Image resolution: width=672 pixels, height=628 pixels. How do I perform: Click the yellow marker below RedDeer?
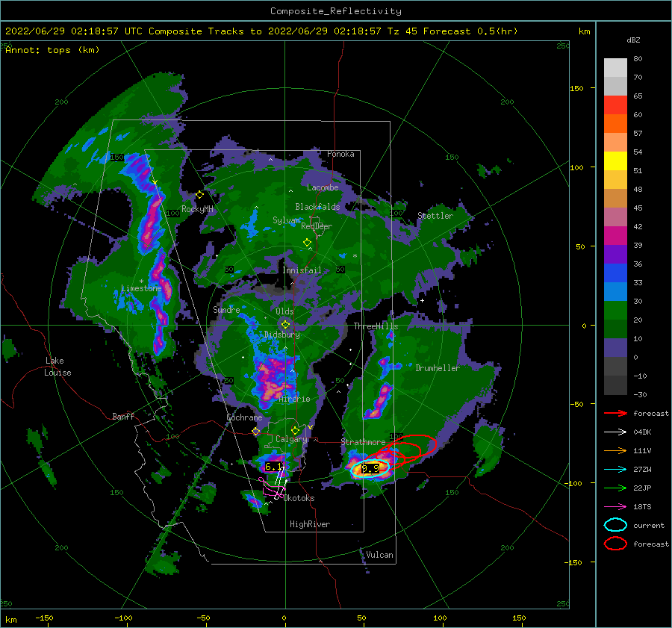[x=307, y=242]
